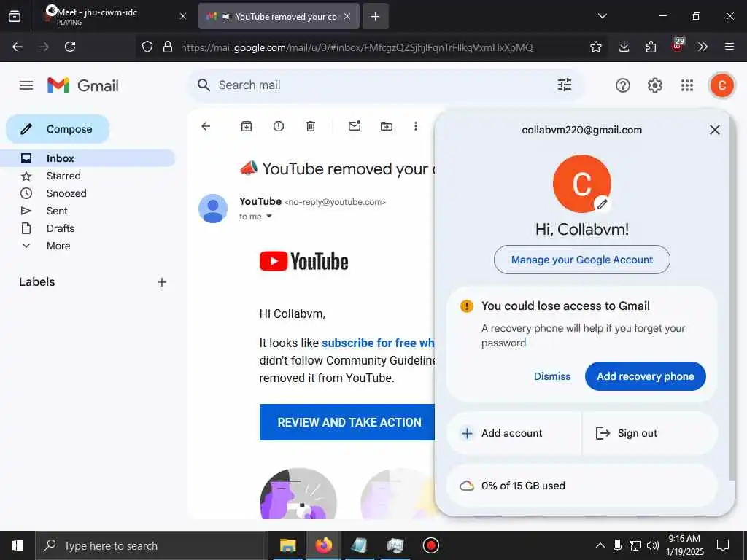Open Firefox View icon

point(15,16)
